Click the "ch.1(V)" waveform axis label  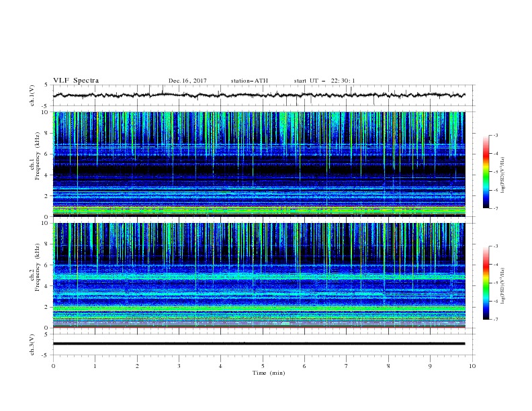point(32,95)
